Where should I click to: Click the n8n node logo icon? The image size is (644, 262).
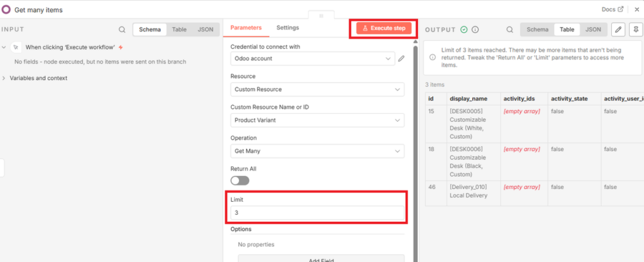point(6,9)
